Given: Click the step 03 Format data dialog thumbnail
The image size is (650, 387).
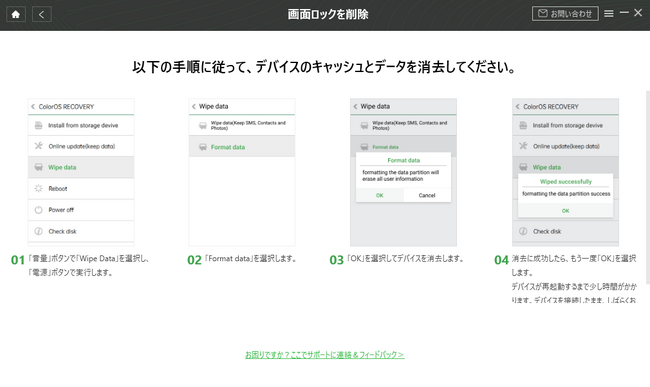Looking at the screenshot, I should click(x=403, y=172).
